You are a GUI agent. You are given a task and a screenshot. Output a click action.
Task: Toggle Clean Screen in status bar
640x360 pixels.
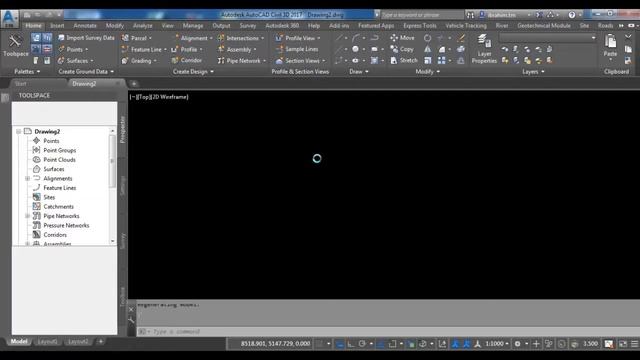click(623, 344)
